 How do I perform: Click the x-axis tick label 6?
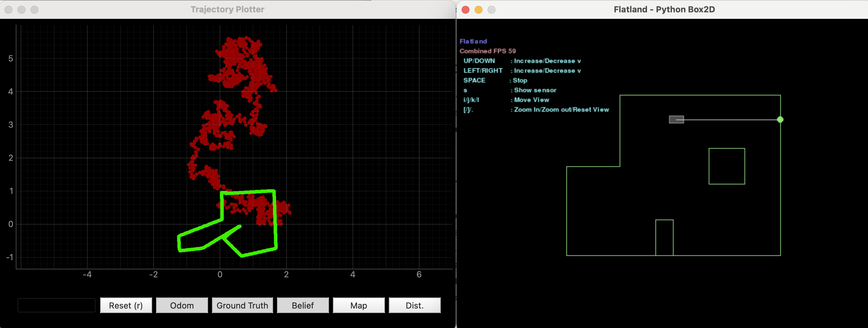pyautogui.click(x=419, y=274)
